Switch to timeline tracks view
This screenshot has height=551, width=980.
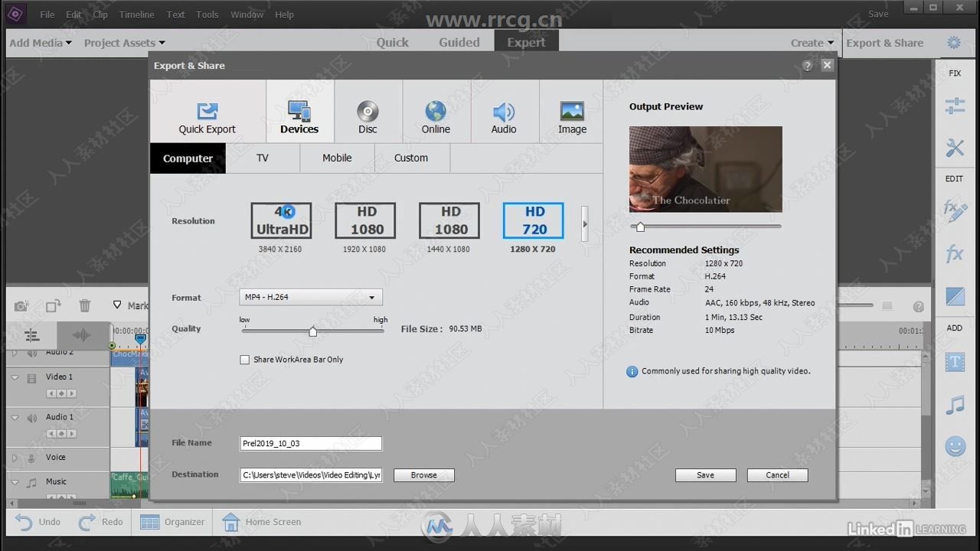(31, 335)
